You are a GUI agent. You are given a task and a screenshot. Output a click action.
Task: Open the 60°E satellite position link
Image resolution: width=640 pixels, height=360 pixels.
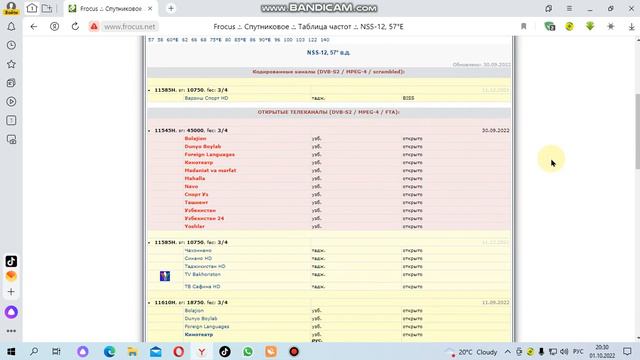coord(172,40)
